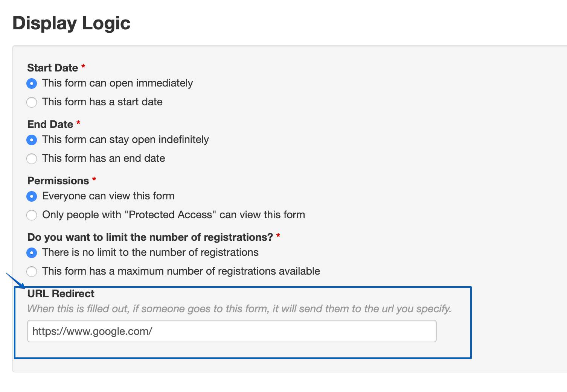
Task: Click the "Permissions" field label
Action: (58, 181)
